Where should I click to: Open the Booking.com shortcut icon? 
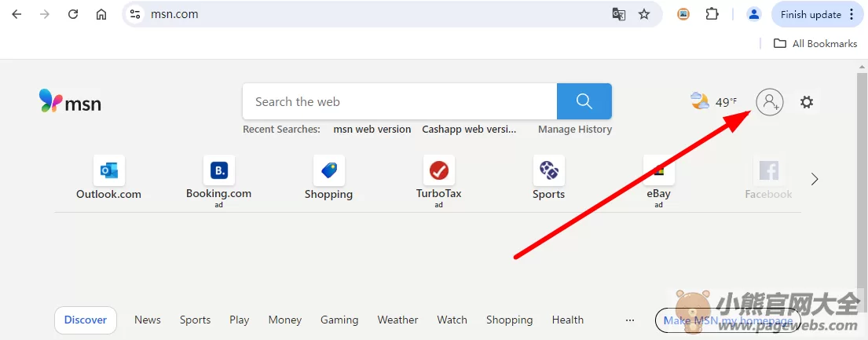(x=218, y=170)
